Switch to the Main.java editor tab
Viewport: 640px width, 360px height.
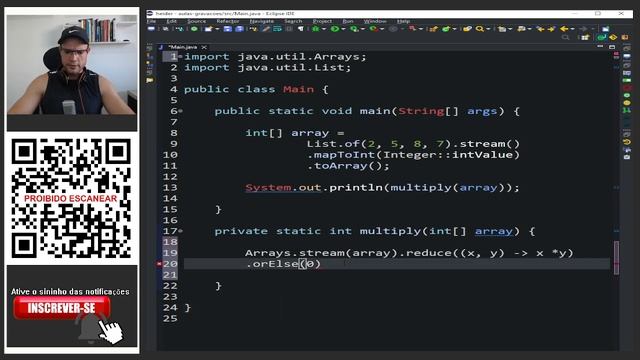click(182, 47)
